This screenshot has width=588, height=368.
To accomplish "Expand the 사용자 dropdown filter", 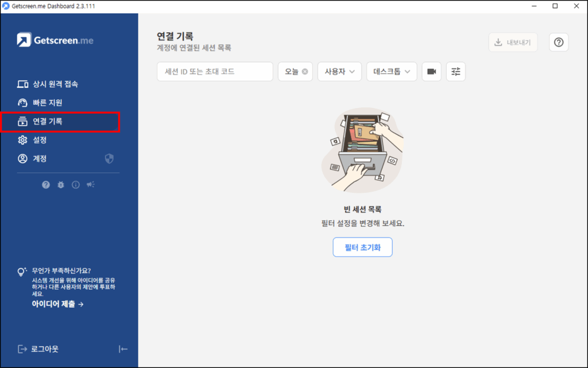I will pos(339,72).
